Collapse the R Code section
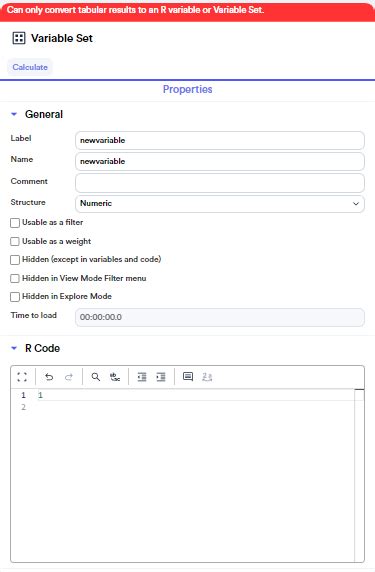This screenshot has width=375, height=572. pos(14,348)
